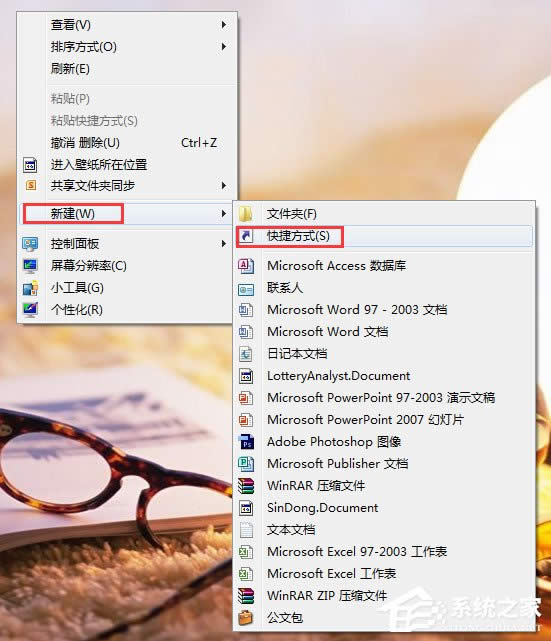Click the icon beside WinRAR 压缩文件
This screenshot has height=641, width=551.
pos(246,486)
